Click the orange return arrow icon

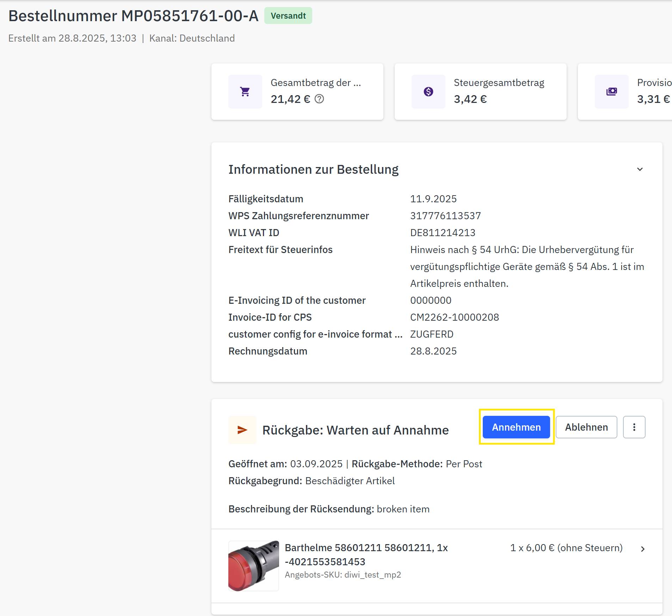[x=242, y=430]
